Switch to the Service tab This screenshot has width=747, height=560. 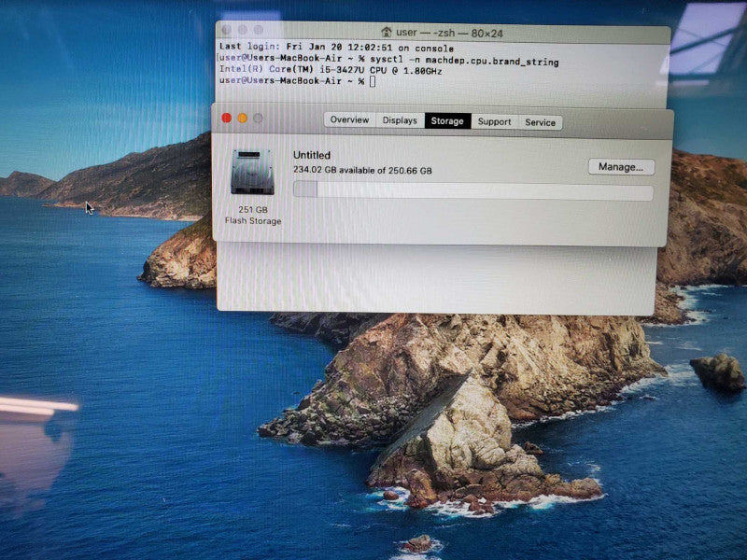pyautogui.click(x=541, y=122)
